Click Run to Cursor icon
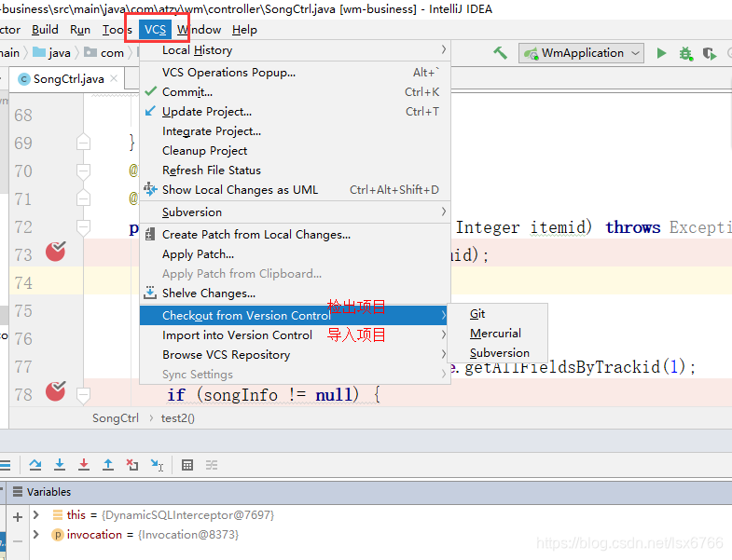 (x=157, y=465)
